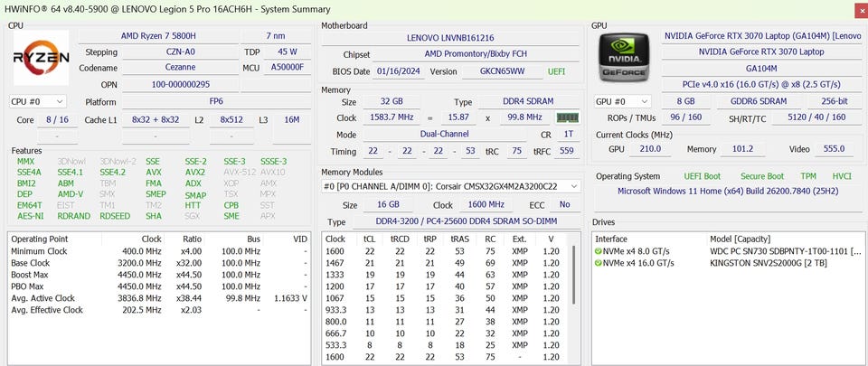
Task: Click the AMD Ryzen 7 5800H name field
Action: pos(158,35)
